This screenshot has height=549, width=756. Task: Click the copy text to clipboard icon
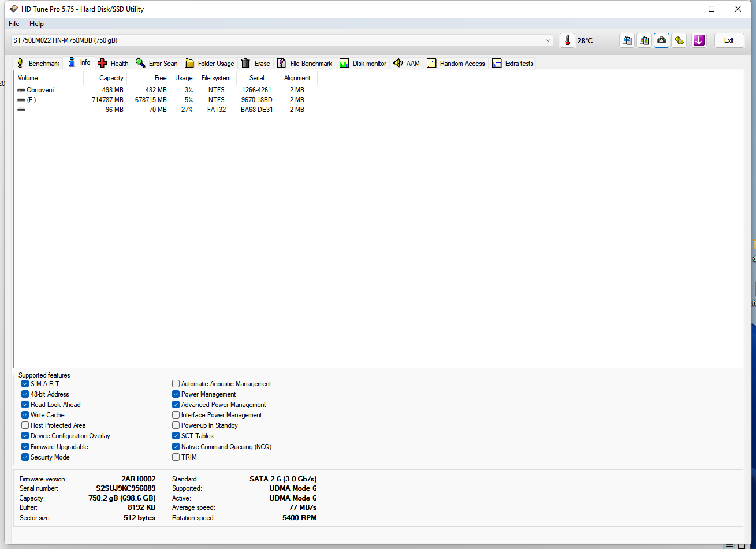coord(627,40)
